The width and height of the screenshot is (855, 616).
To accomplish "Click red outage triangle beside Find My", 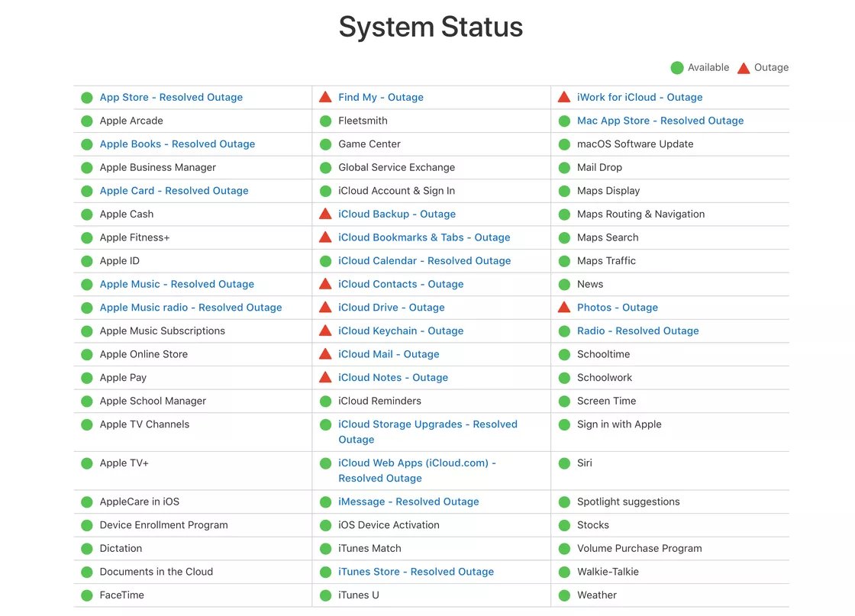I will [325, 97].
